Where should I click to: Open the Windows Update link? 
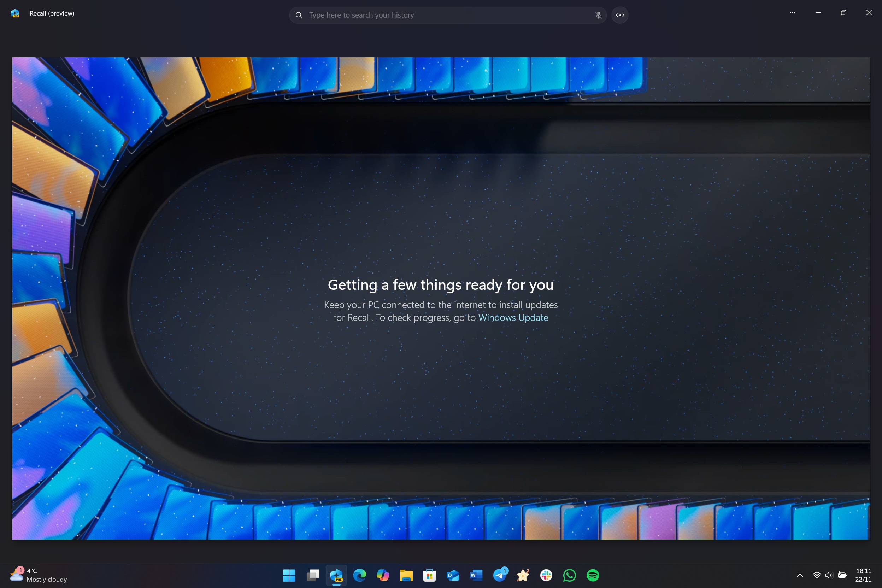click(x=513, y=318)
